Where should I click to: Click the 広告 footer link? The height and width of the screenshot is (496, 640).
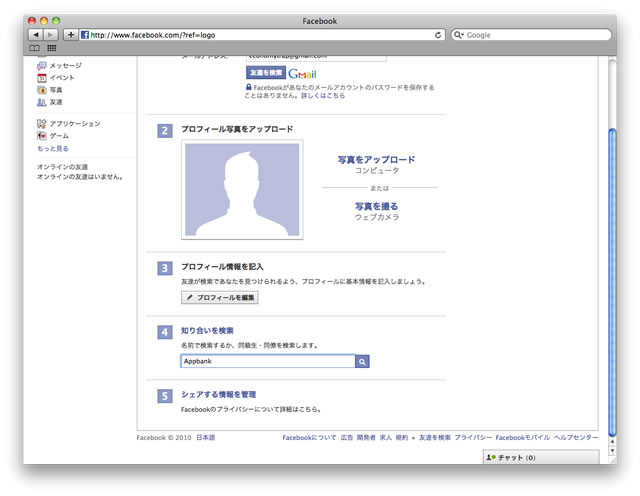click(x=347, y=438)
